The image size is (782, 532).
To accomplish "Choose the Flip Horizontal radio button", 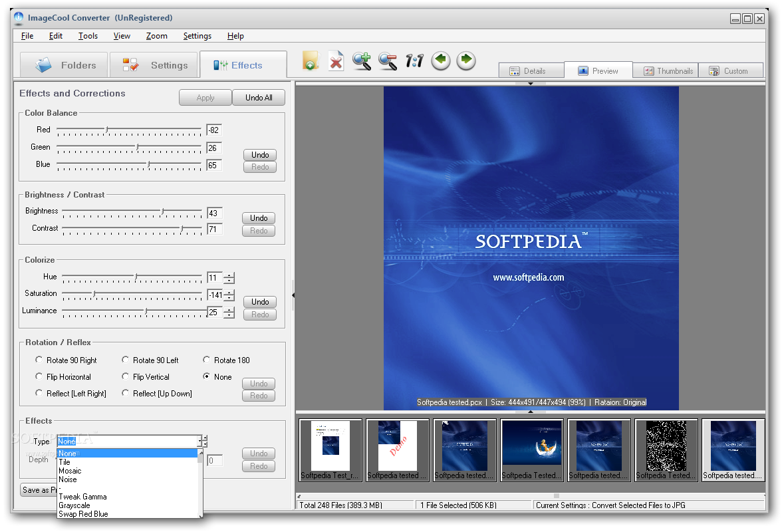I will coord(63,377).
